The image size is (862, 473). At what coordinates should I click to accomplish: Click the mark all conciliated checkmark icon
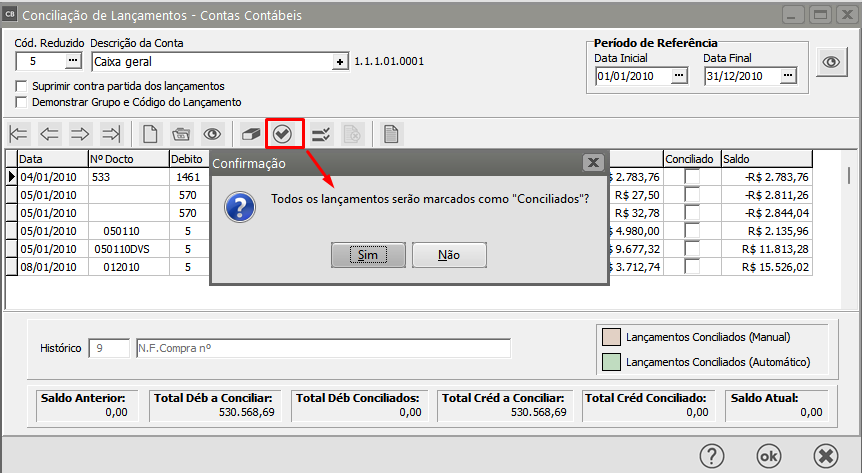click(283, 134)
